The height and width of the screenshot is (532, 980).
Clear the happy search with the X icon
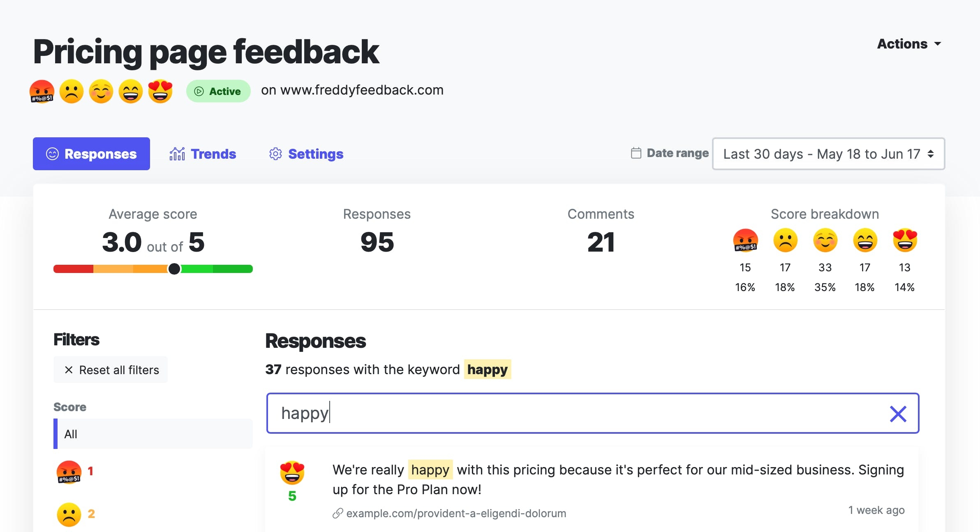click(898, 414)
